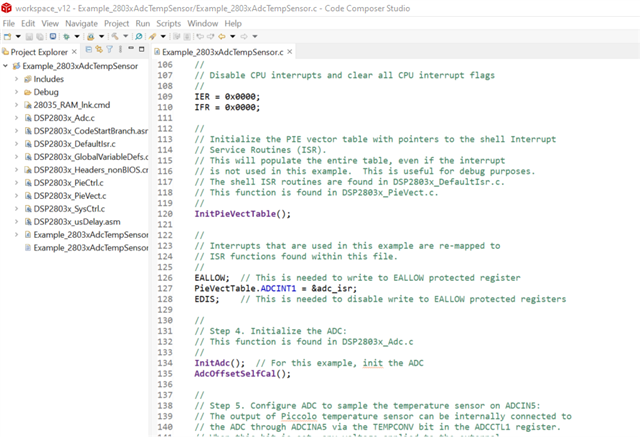Open the Window menu
This screenshot has width=640, height=437.
click(202, 24)
